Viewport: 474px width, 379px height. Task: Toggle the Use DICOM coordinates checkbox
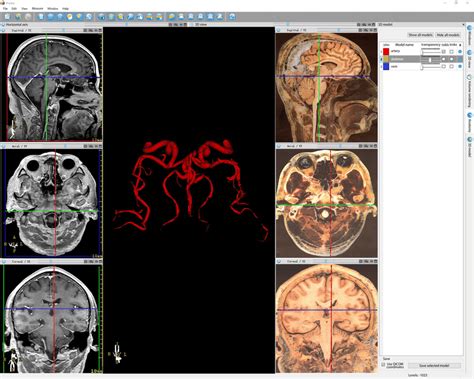(x=383, y=365)
